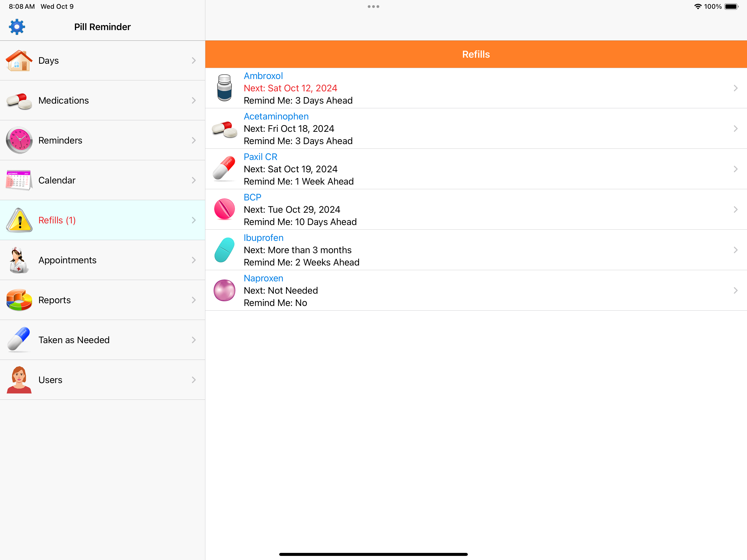Tap the teal Ibuprofen caplet icon

[x=224, y=250]
